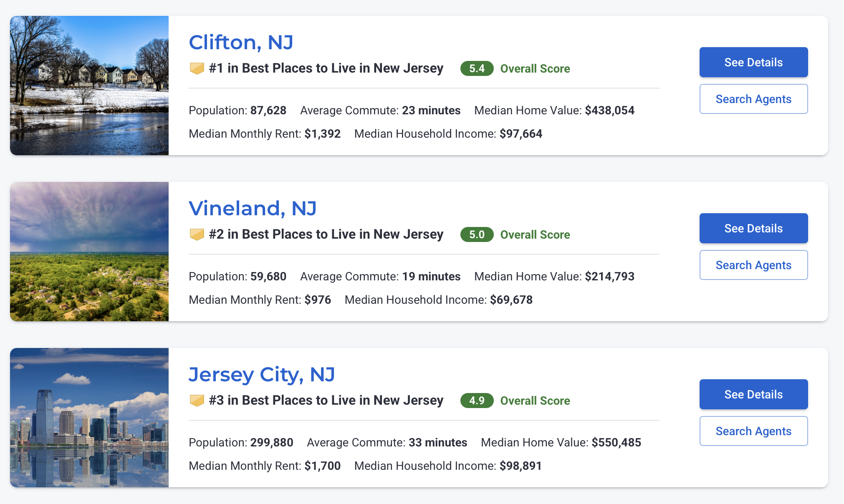Open the Clifton snowy river photo
This screenshot has height=504, width=844.
click(89, 86)
